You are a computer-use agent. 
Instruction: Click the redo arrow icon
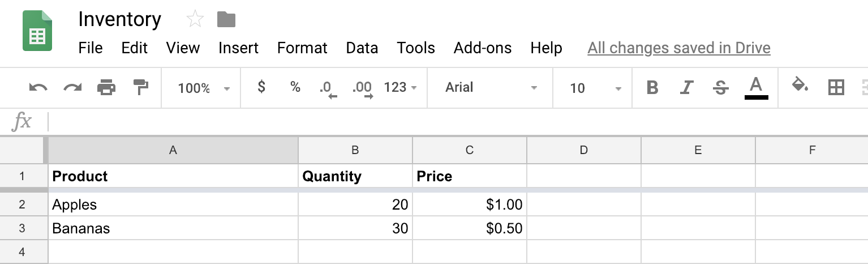click(x=72, y=88)
